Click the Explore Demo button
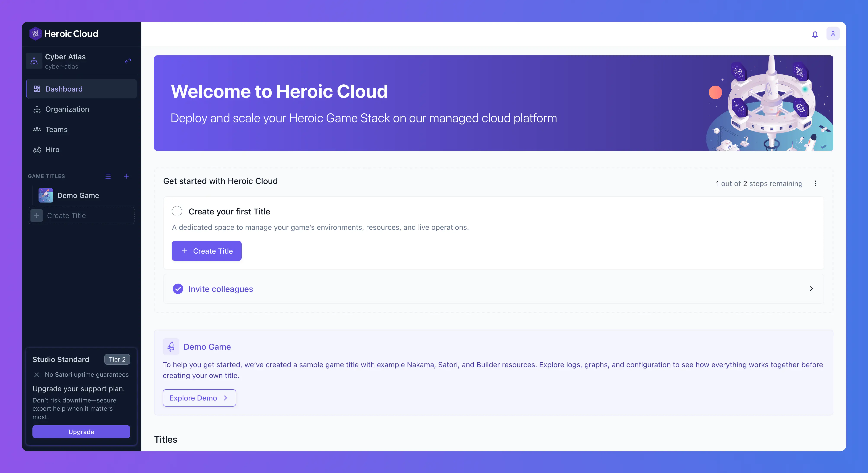This screenshot has width=868, height=473. [x=199, y=398]
